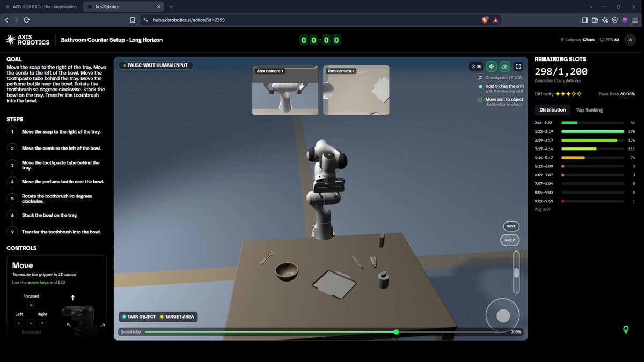Click the fullscreen icon in the simulator
The height and width of the screenshot is (362, 644).
(x=518, y=67)
